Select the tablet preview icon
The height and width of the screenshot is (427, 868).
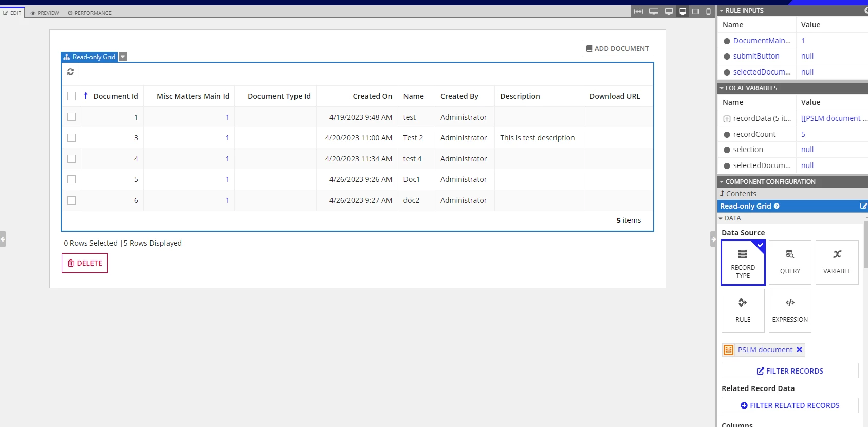[695, 11]
